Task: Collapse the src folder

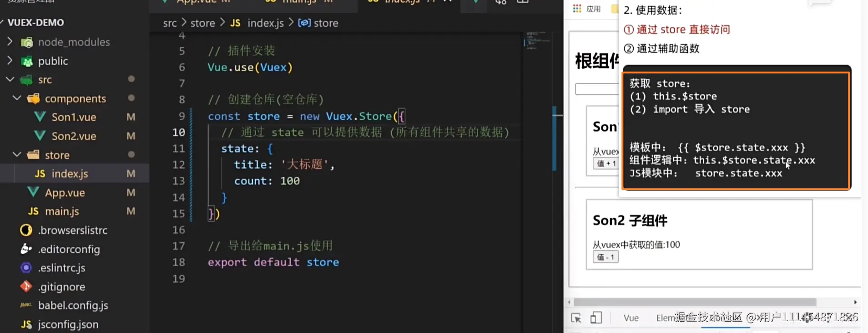Action: click(x=10, y=79)
